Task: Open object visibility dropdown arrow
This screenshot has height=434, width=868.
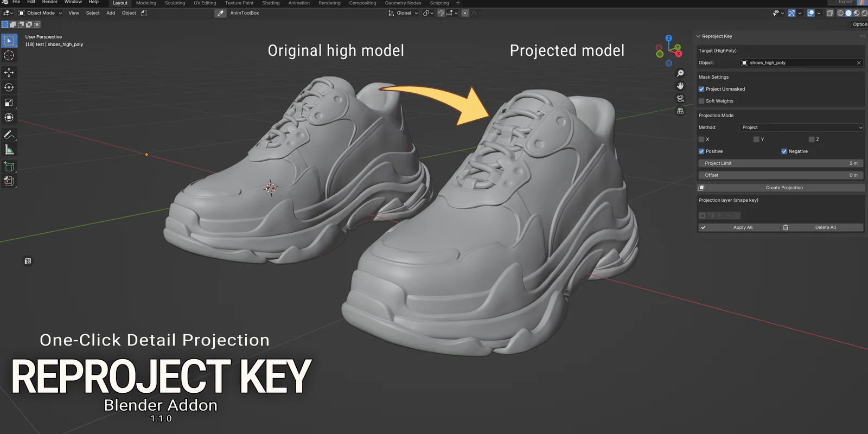Action: 782,13
